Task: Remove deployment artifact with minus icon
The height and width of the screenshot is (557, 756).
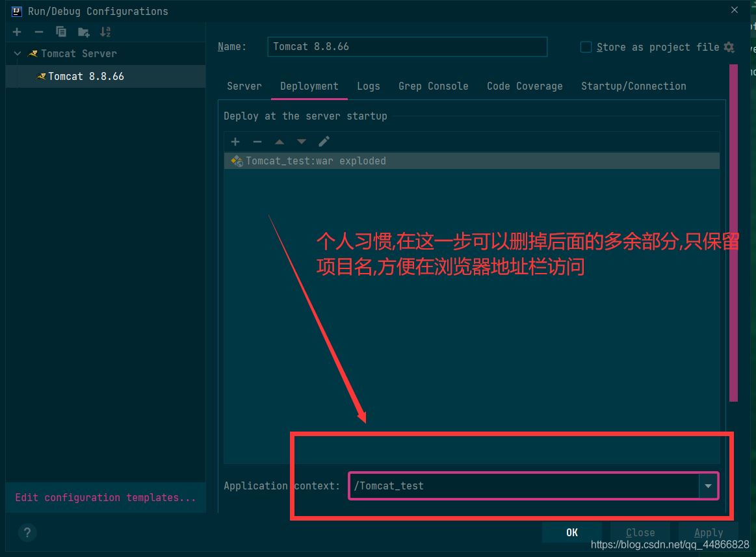Action: click(257, 141)
